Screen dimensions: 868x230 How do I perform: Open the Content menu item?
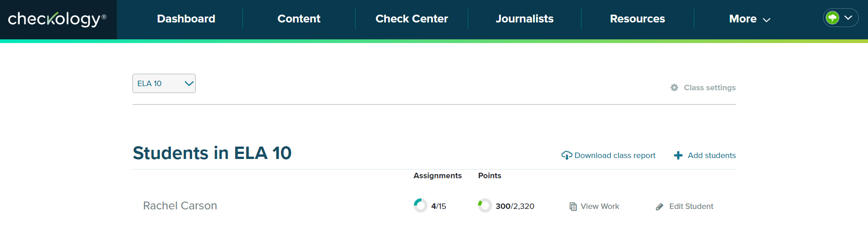click(299, 19)
